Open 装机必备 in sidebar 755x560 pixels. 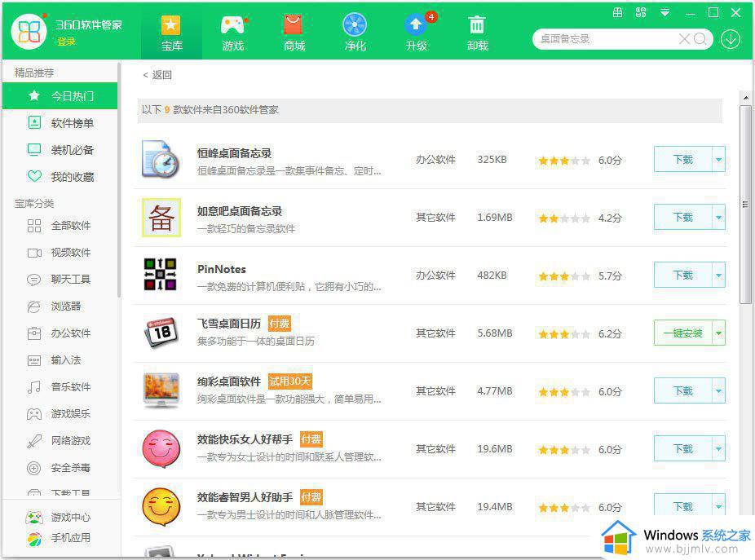point(60,150)
